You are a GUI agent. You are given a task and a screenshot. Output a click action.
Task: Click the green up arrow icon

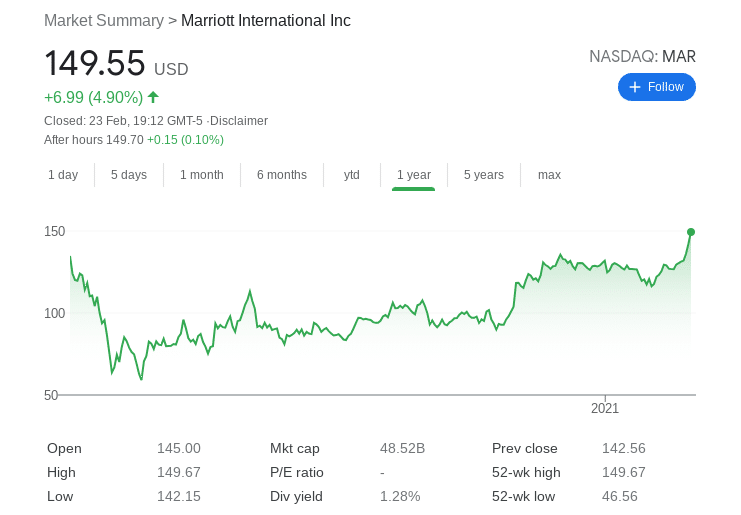(x=153, y=97)
